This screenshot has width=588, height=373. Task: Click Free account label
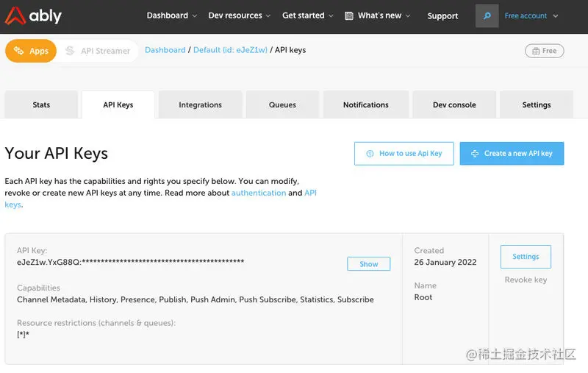(x=526, y=15)
